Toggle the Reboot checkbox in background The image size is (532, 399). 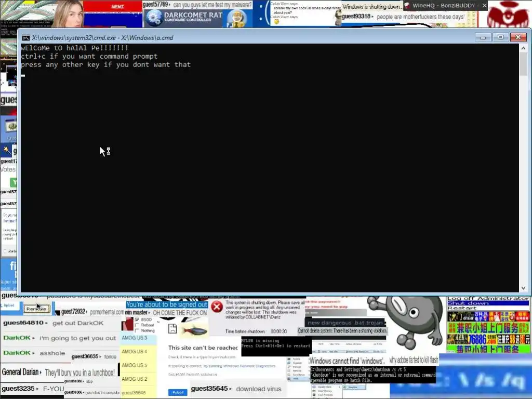[x=137, y=325]
